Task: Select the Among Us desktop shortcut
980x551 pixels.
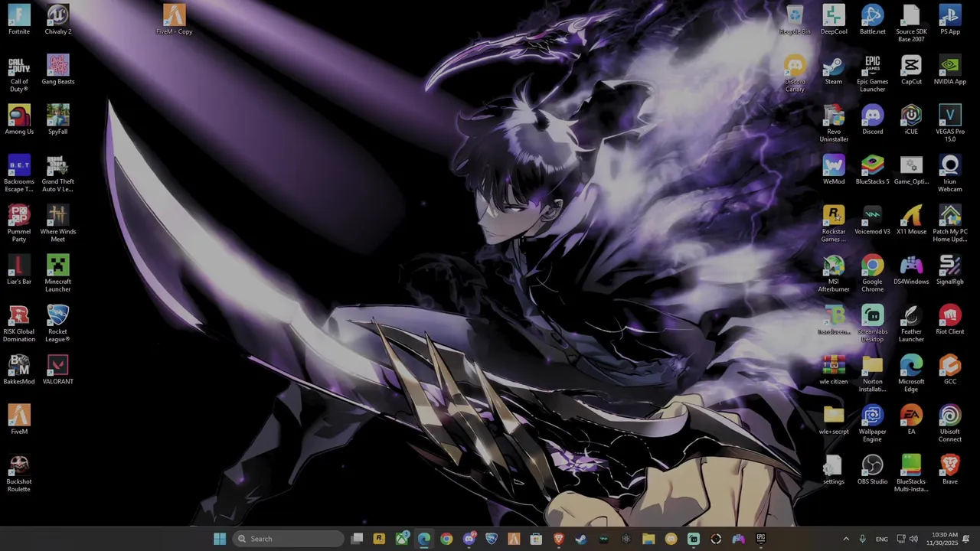Action: (19, 119)
